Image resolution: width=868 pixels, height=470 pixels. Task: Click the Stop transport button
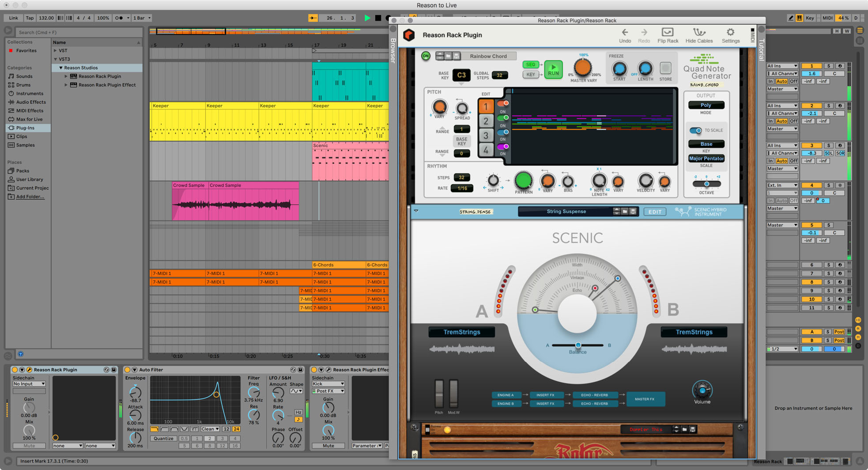[x=378, y=18]
